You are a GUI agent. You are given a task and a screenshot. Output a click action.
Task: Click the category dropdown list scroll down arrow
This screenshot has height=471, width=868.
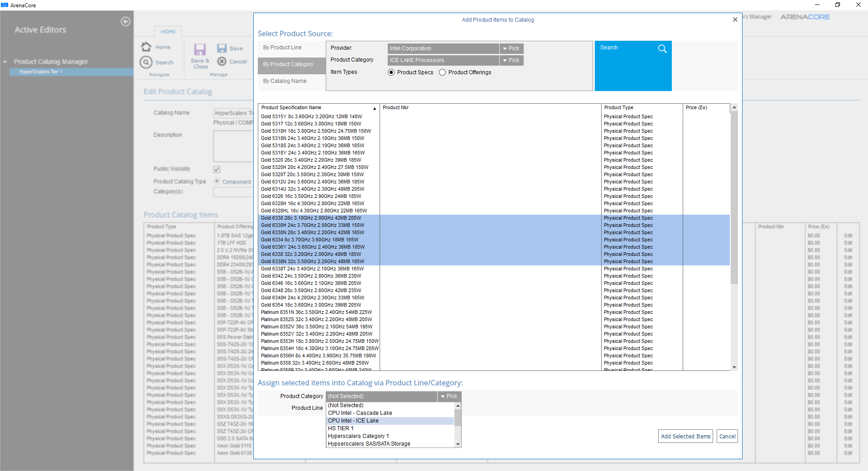coord(458,444)
